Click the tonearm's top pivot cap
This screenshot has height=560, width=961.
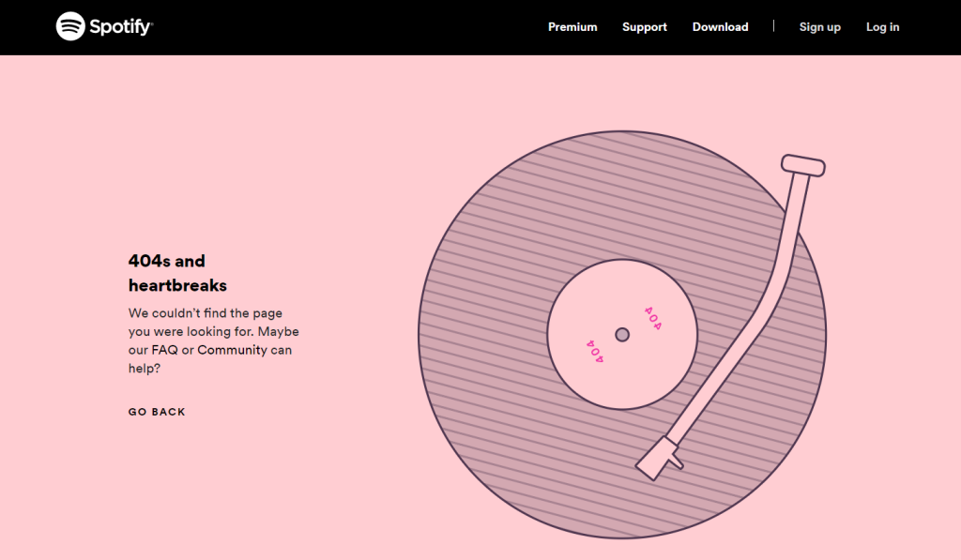pos(803,165)
